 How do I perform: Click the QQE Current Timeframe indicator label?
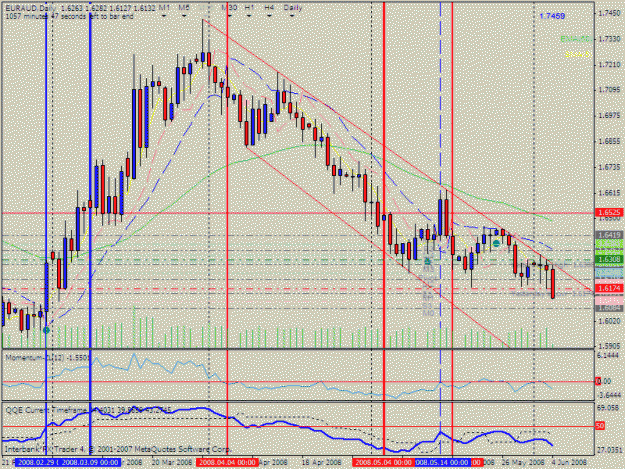point(88,410)
